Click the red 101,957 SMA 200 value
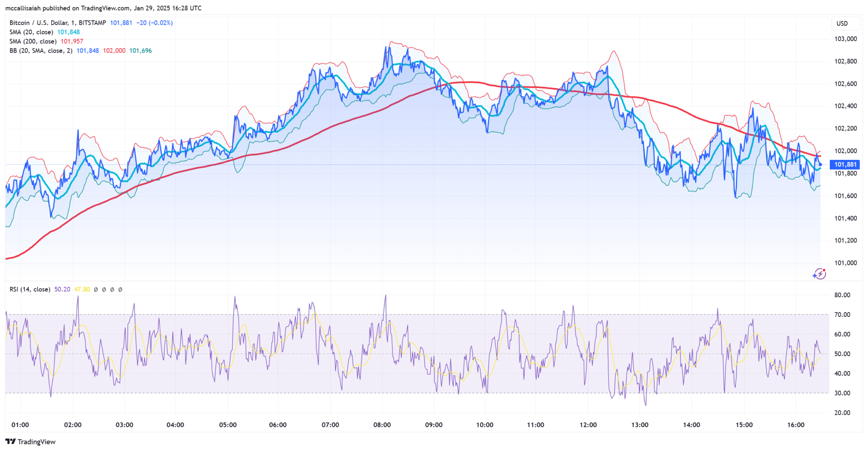 (x=72, y=42)
